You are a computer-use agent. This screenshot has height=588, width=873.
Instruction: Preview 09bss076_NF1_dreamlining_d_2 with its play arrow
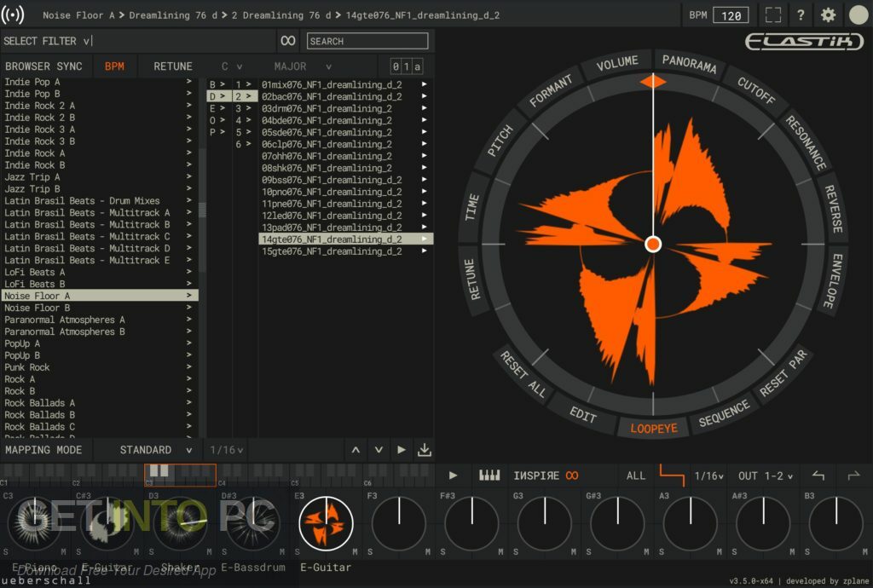[x=424, y=180]
